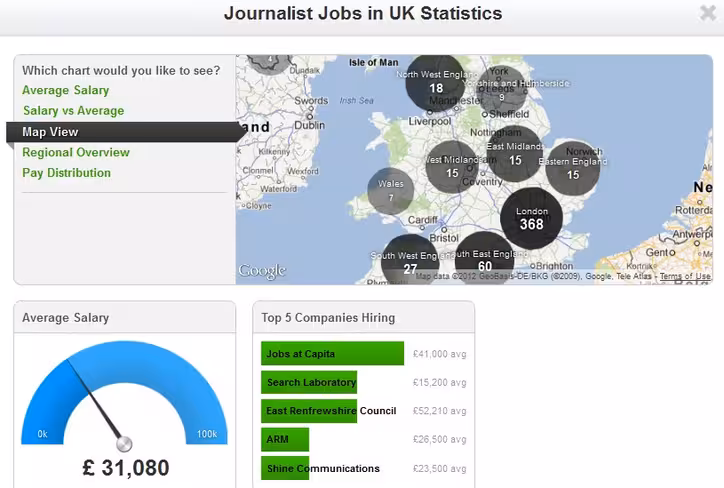Click the London 368 jobs bubble

tap(531, 218)
